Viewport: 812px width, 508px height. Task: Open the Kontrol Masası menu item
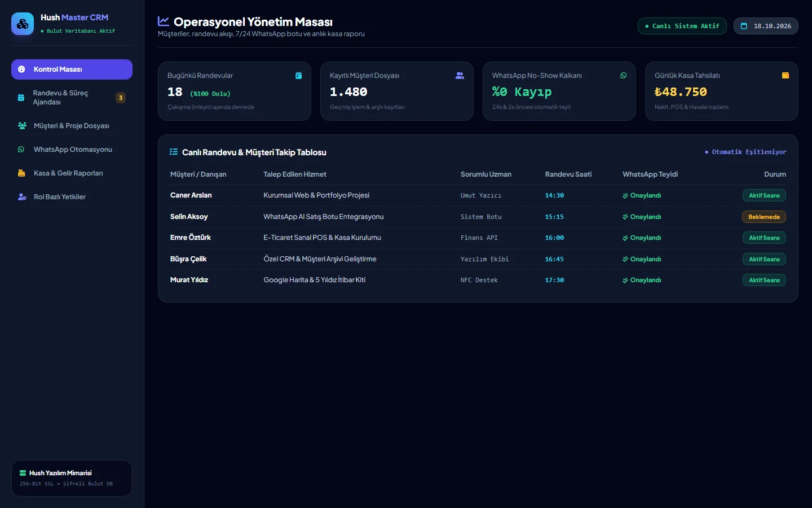(x=72, y=69)
